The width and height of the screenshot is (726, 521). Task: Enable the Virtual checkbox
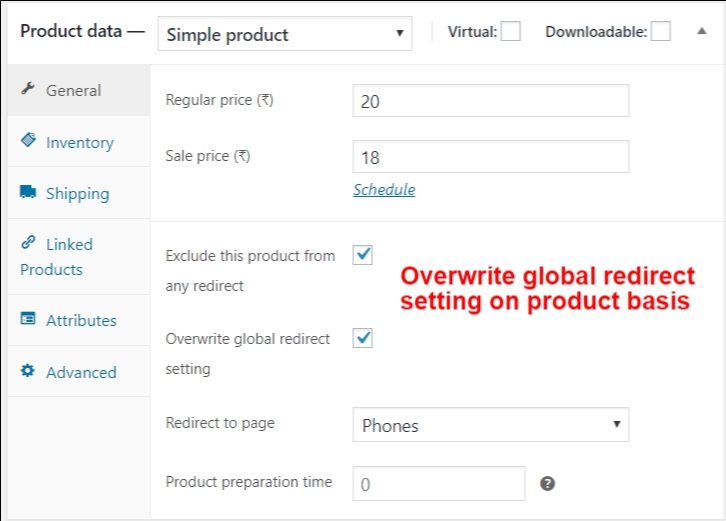pos(511,32)
